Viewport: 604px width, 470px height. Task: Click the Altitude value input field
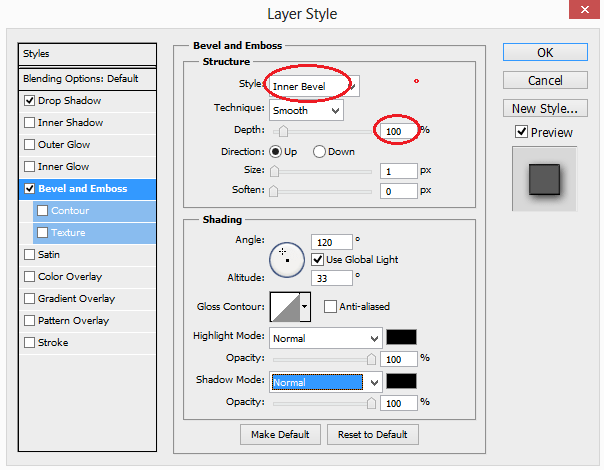point(332,278)
